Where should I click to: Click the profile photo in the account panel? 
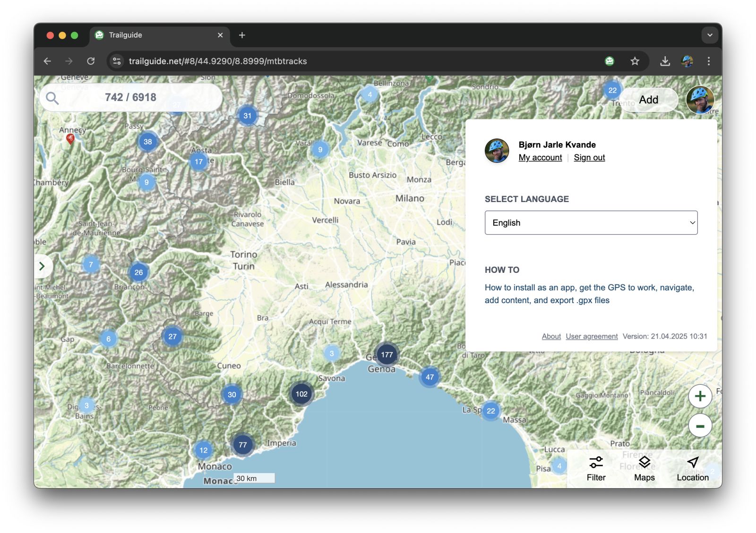tap(497, 151)
